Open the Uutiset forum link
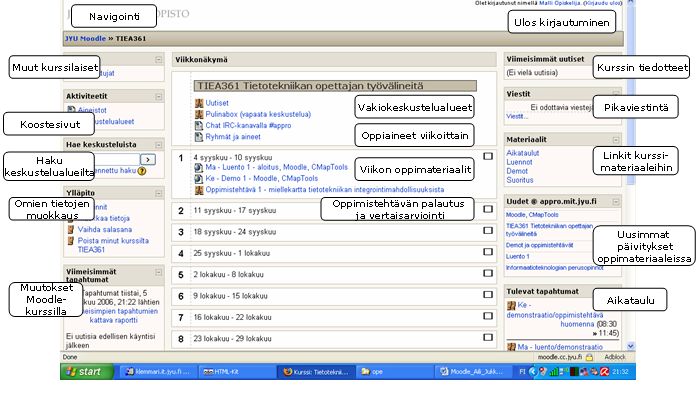Viewport: 699px width, 393px height. [217, 103]
